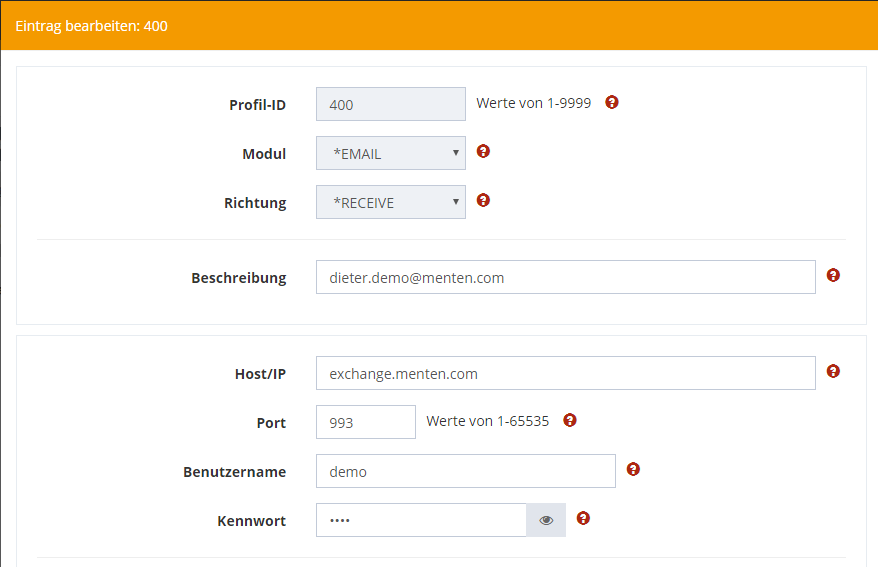
Task: Click the Beschreibung help question mark
Action: pyautogui.click(x=833, y=275)
